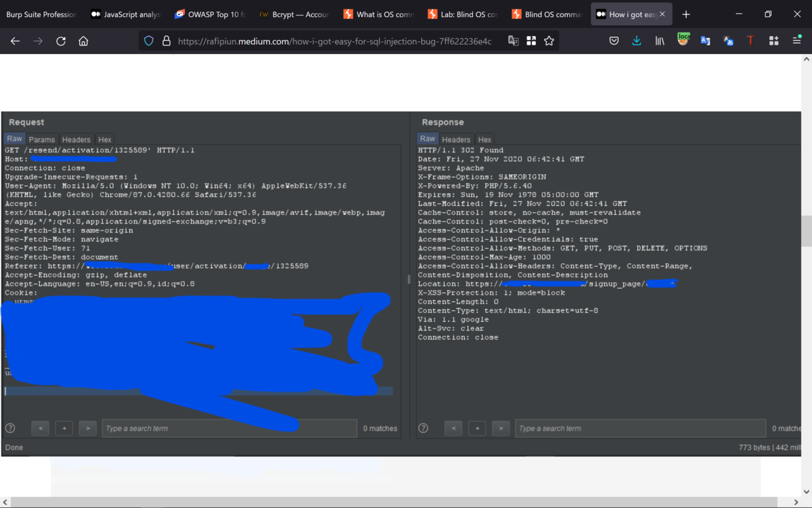Image resolution: width=812 pixels, height=508 pixels.
Task: Switch to OWASP Top 10 tab
Action: tap(210, 14)
